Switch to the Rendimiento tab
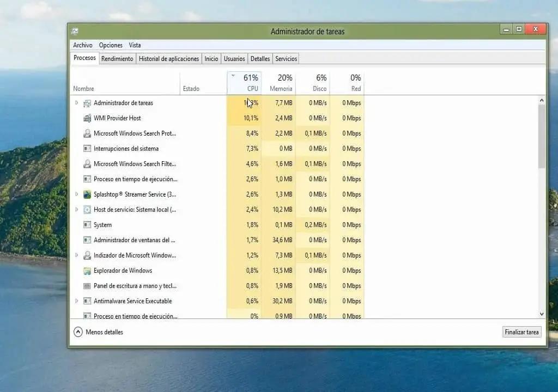The image size is (558, 392). (117, 59)
